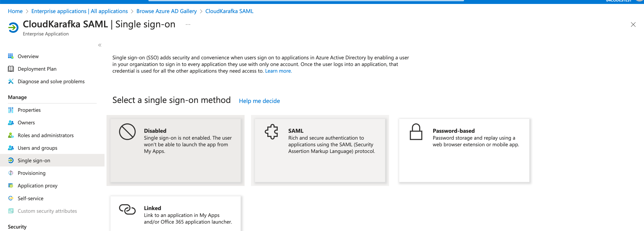Image resolution: width=644 pixels, height=231 pixels.
Task: Choose the Disabled sign-on method card
Action: pyautogui.click(x=176, y=150)
